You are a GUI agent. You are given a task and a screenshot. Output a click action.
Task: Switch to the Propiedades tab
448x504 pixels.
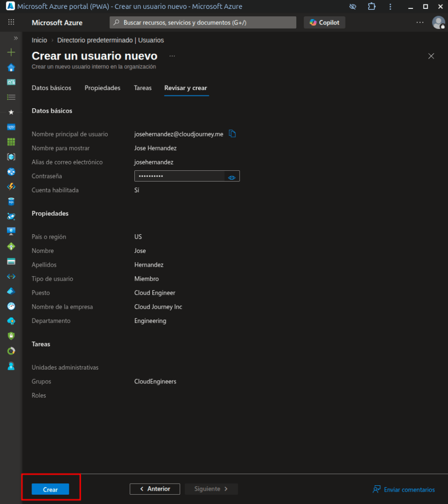coord(102,88)
